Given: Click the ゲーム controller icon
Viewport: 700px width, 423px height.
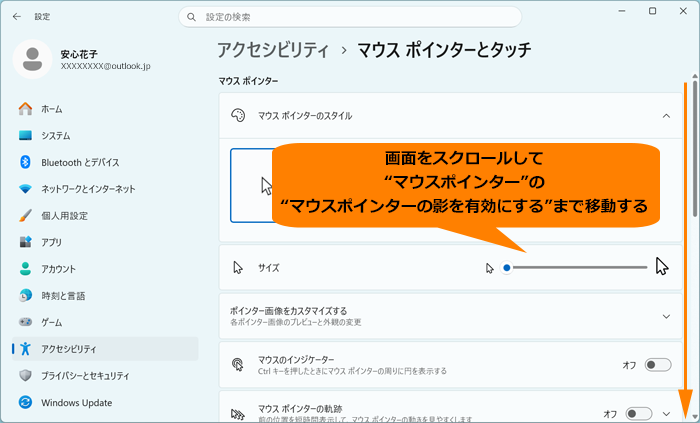Looking at the screenshot, I should [25, 322].
